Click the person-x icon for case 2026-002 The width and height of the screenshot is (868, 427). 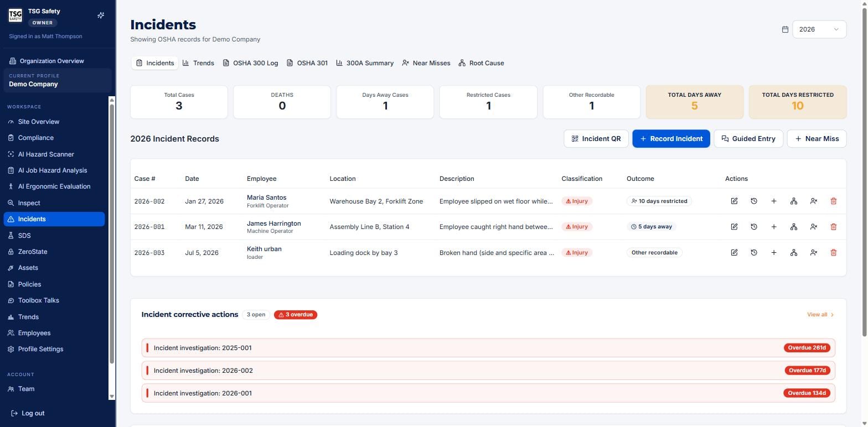pos(814,201)
